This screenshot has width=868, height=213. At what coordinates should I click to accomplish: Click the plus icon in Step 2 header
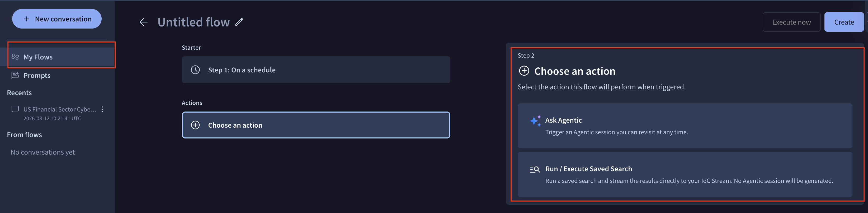point(524,71)
